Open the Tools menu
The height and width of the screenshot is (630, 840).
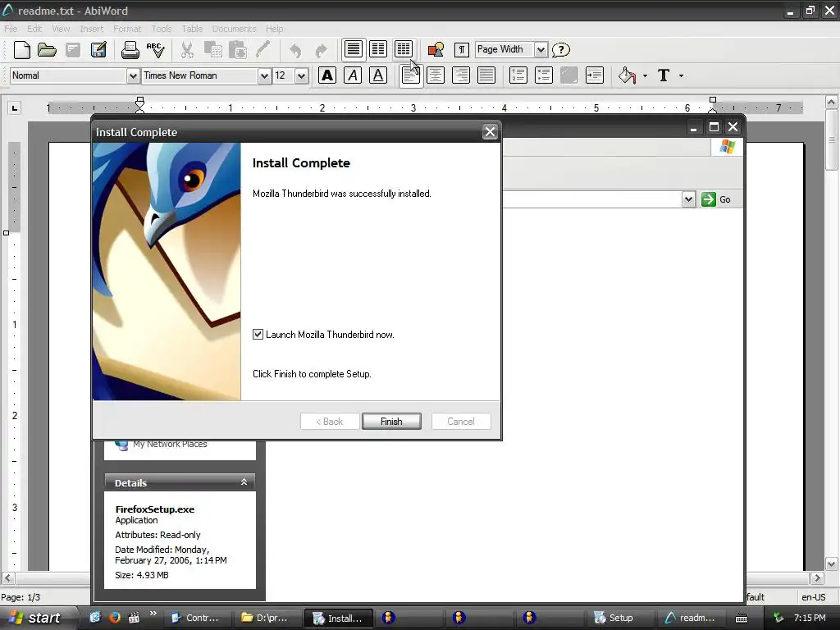coord(162,29)
